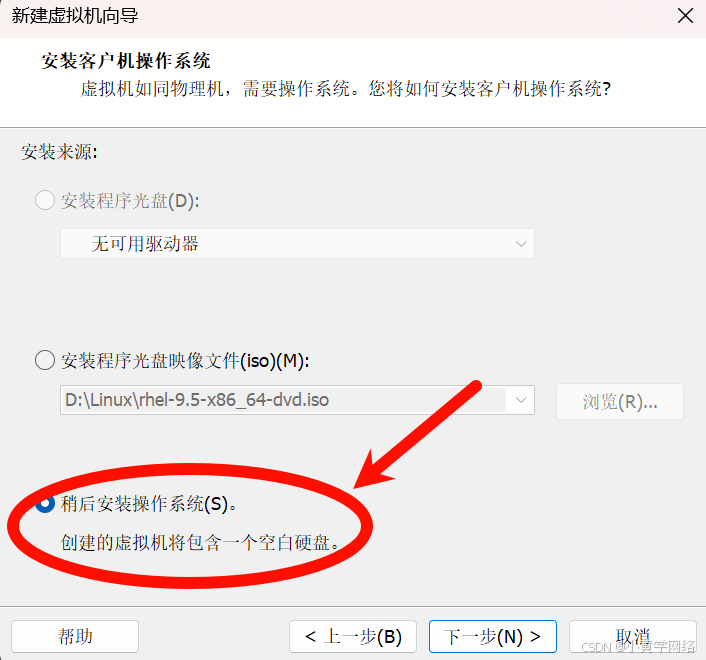Select the 安装程序光盘(D) radio option
The height and width of the screenshot is (660, 706).
[45, 200]
